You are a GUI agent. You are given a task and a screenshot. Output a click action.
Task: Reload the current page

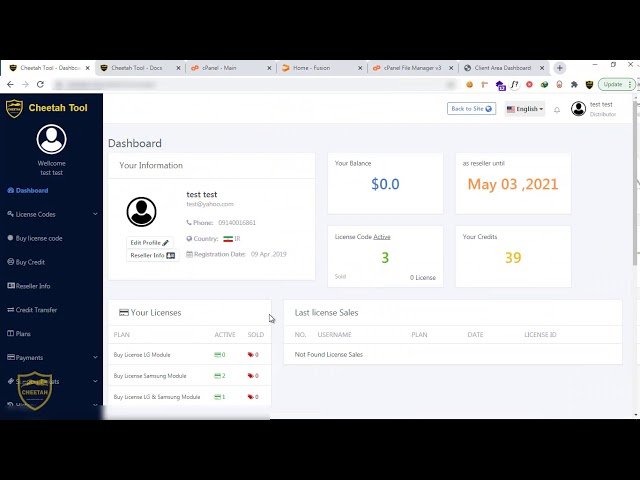tap(40, 84)
